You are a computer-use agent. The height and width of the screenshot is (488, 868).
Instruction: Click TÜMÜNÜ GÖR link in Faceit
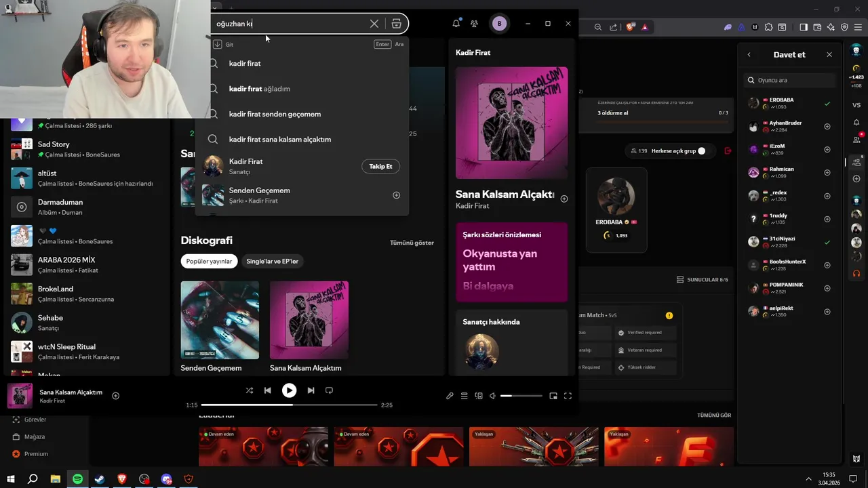click(714, 415)
